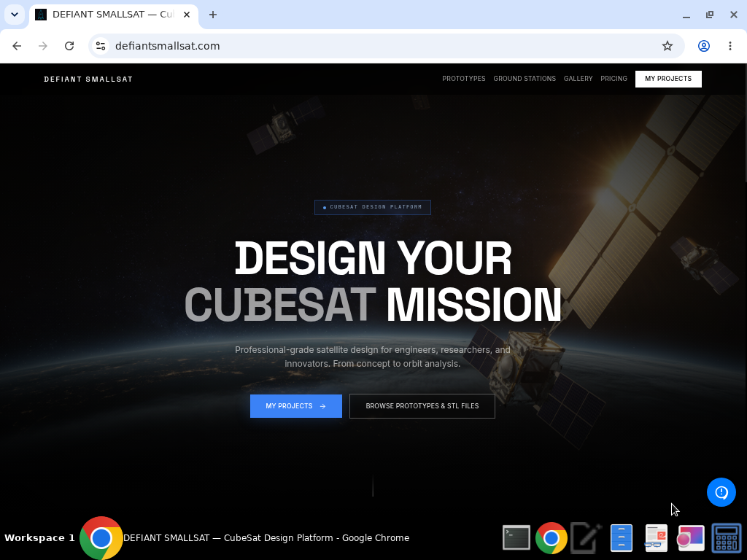Close the DEFIANT SMALLSAT tab
This screenshot has width=747, height=560.
(x=187, y=15)
